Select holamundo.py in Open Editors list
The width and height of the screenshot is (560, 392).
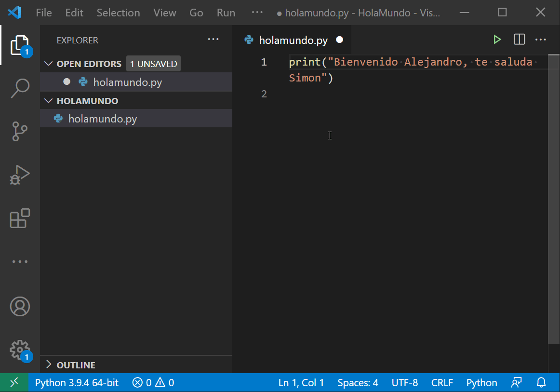(136, 82)
